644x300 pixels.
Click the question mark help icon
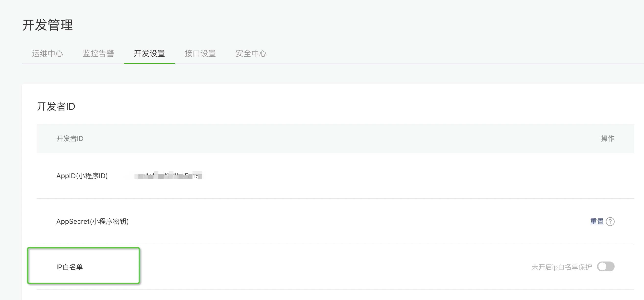pos(610,222)
